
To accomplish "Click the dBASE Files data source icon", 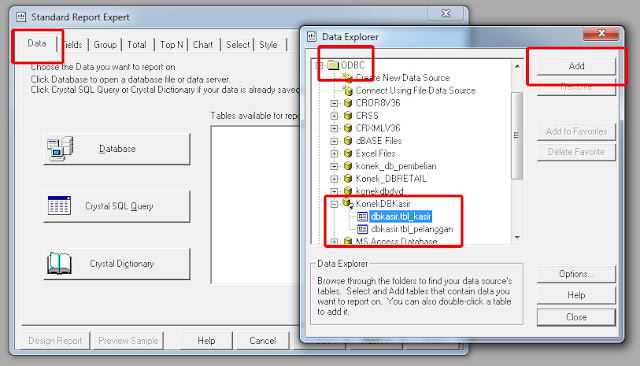I will click(x=348, y=141).
